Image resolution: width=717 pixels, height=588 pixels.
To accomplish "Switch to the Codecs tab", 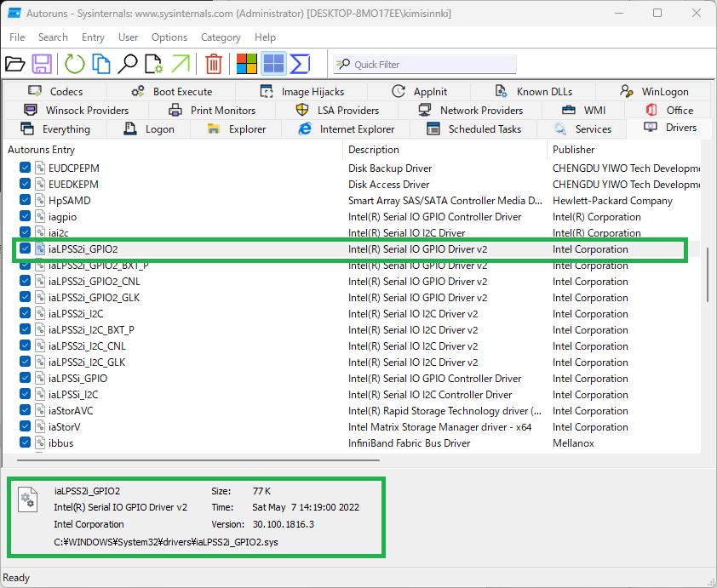I will tap(56, 91).
